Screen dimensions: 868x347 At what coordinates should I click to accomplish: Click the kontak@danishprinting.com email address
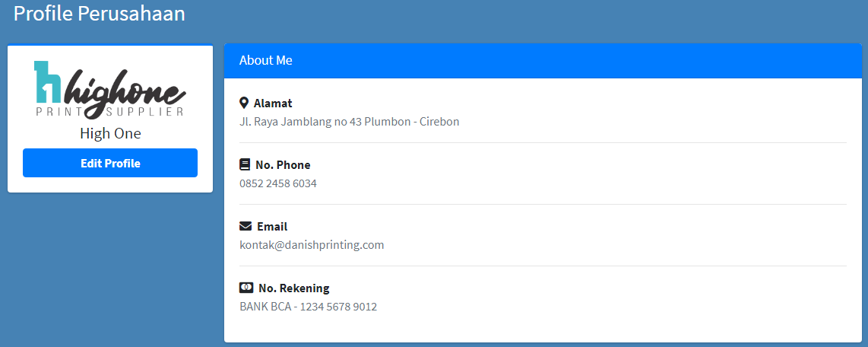pyautogui.click(x=312, y=245)
